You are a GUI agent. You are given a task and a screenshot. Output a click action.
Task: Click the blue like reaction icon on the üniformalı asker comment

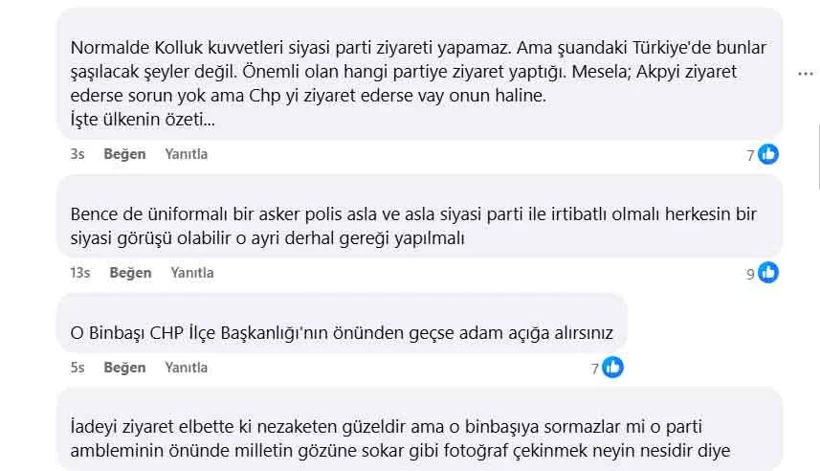768,272
